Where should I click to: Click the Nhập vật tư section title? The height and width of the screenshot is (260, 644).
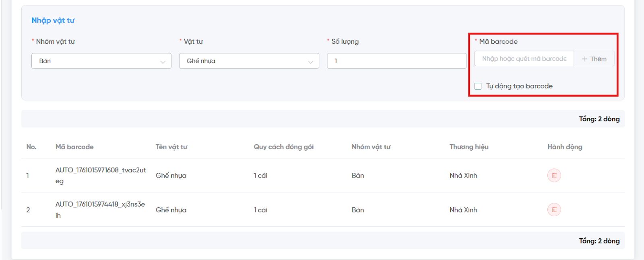tap(53, 20)
